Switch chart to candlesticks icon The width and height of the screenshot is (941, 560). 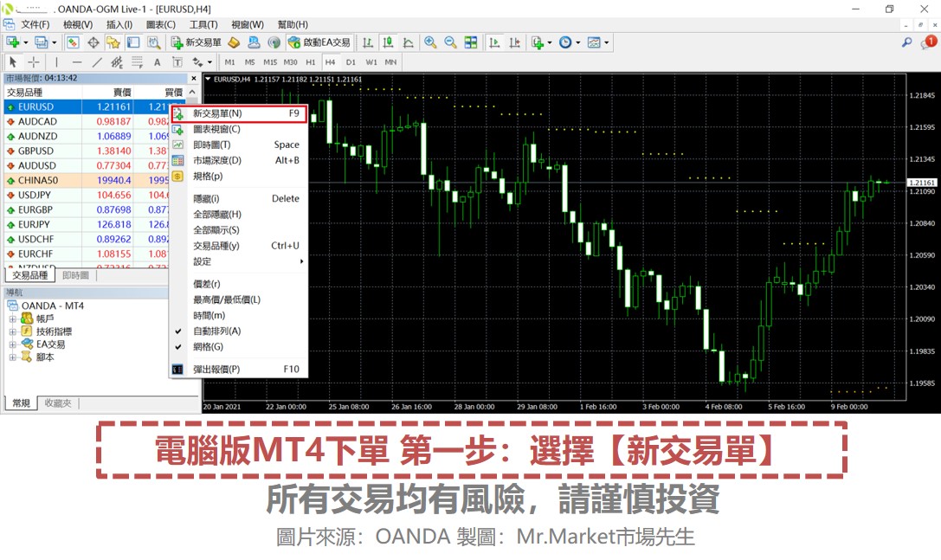click(389, 42)
